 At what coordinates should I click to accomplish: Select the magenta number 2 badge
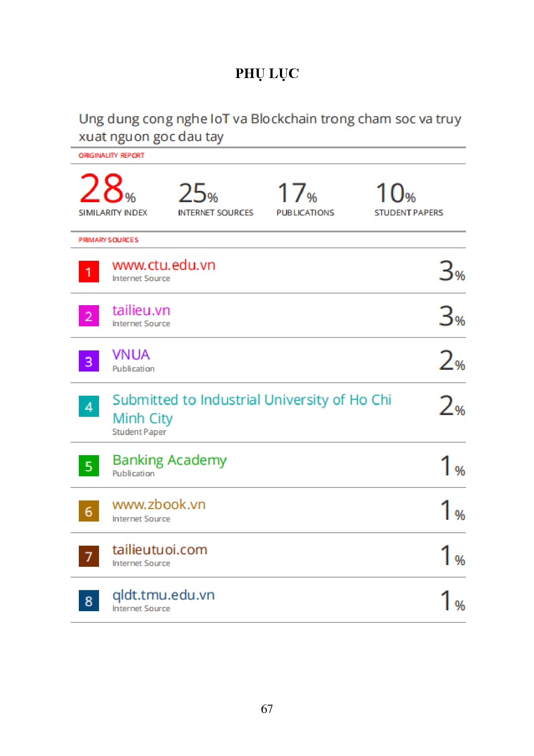coord(89,316)
